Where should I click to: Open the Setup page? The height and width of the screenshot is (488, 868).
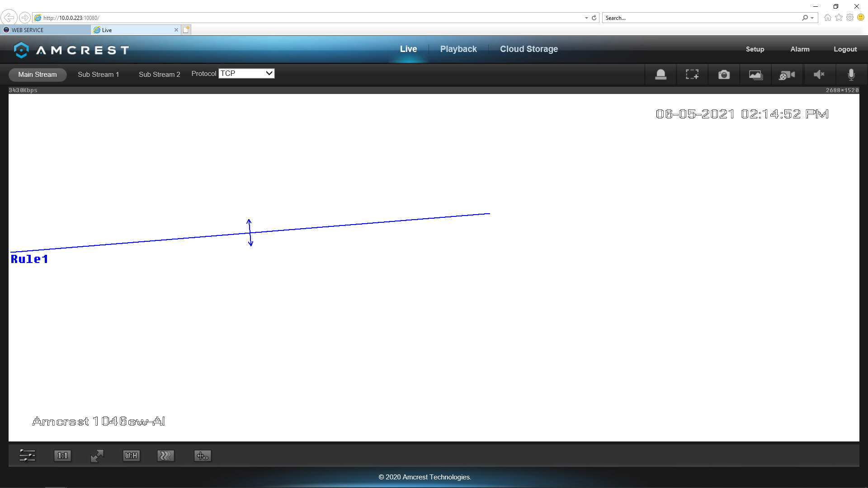click(755, 49)
